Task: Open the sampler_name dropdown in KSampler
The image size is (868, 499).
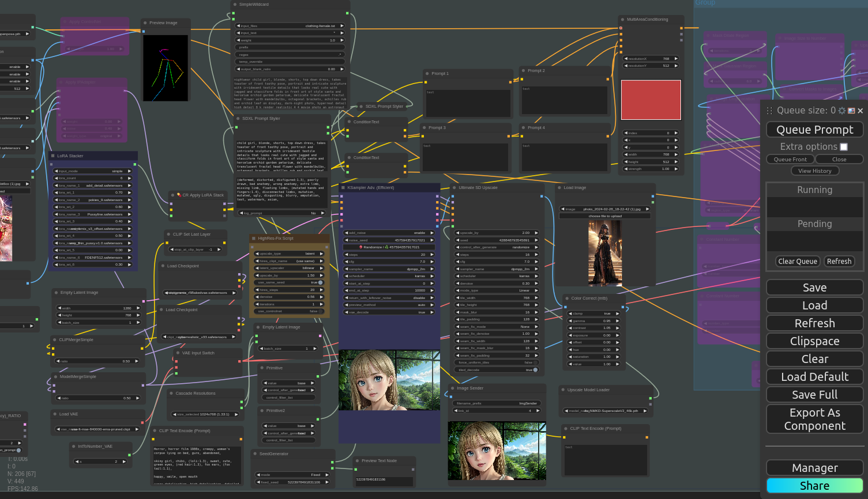Action: click(389, 269)
